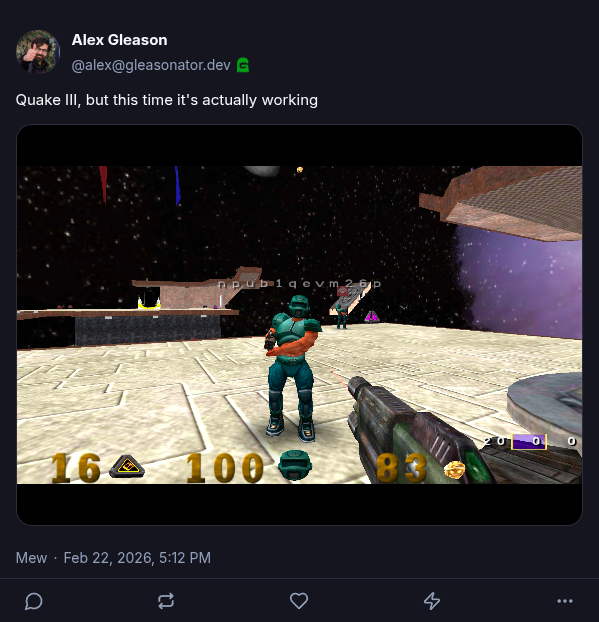Open the three-dots more options menu
The width and height of the screenshot is (599, 622).
click(x=564, y=601)
